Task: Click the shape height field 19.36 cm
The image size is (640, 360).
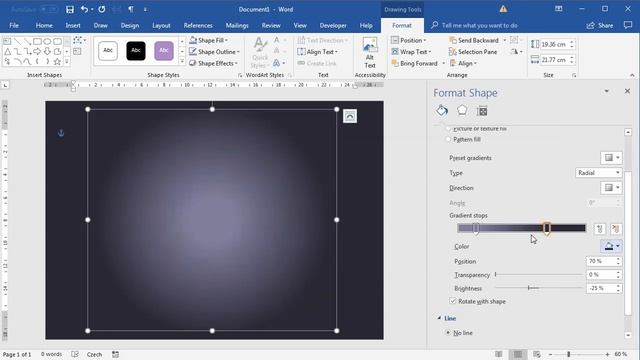Action: coord(554,44)
